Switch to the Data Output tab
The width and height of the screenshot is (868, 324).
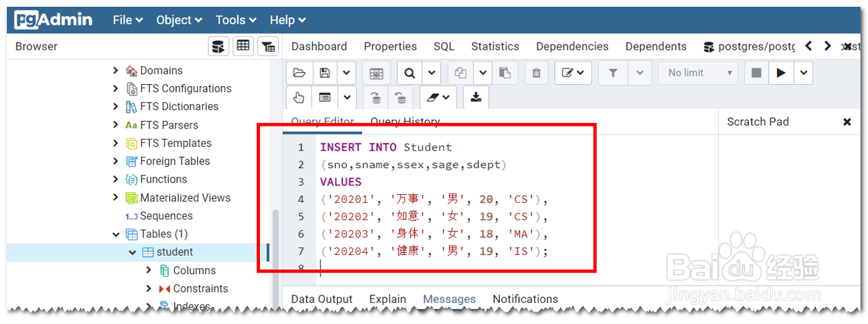(322, 299)
